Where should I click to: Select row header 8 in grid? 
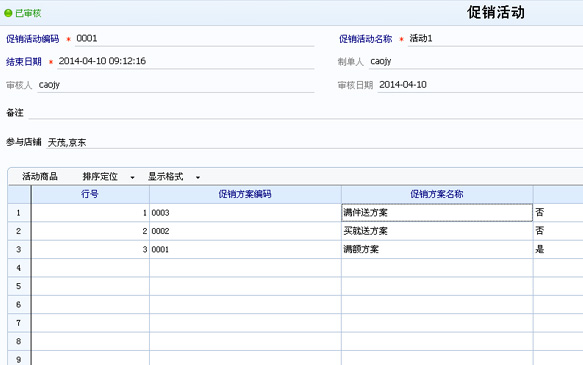19,341
